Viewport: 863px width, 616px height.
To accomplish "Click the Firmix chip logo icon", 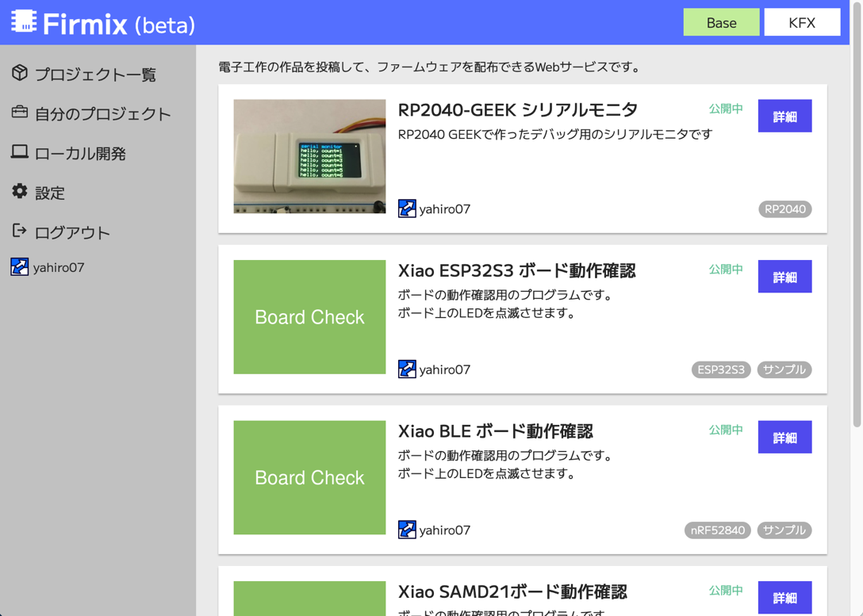I will pyautogui.click(x=24, y=22).
